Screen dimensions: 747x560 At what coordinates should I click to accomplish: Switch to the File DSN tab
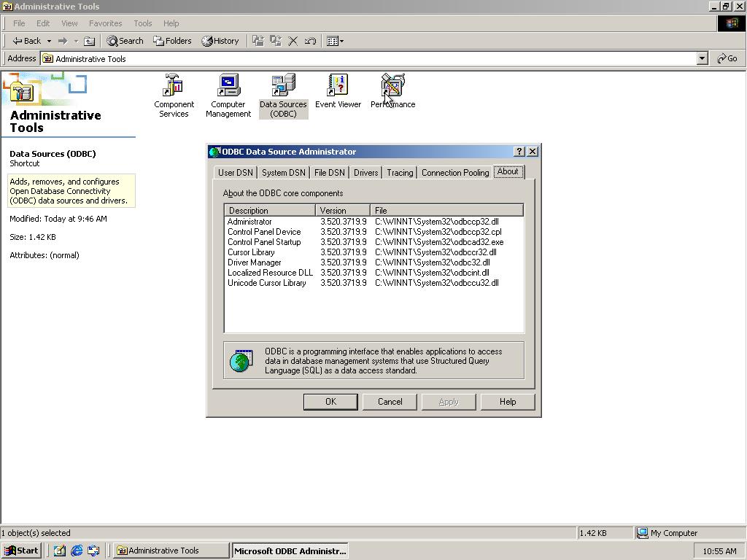329,172
